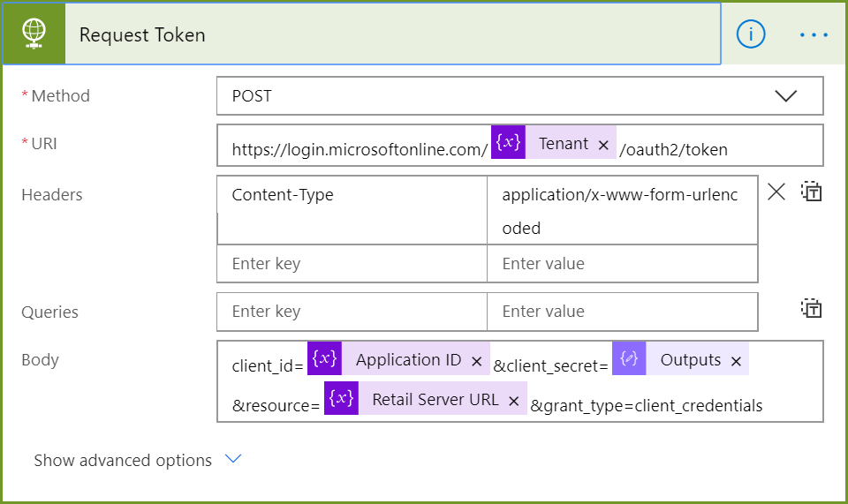The height and width of the screenshot is (504, 848).
Task: Click the Retail Server URL variable icon
Action: [341, 398]
